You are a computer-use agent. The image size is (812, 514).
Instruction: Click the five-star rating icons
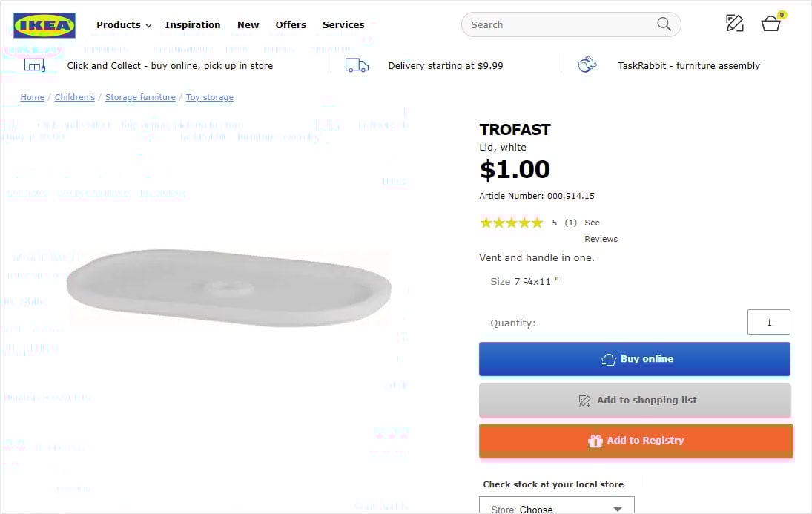click(x=511, y=223)
